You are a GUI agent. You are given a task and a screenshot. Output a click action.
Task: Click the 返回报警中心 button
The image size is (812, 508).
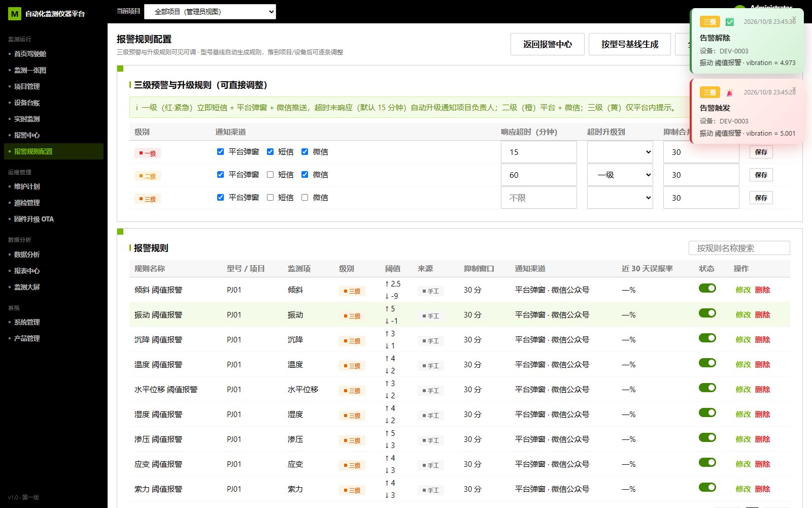point(548,44)
